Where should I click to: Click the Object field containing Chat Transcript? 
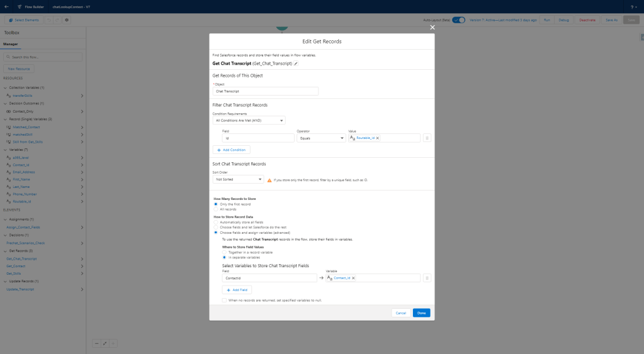coord(265,91)
